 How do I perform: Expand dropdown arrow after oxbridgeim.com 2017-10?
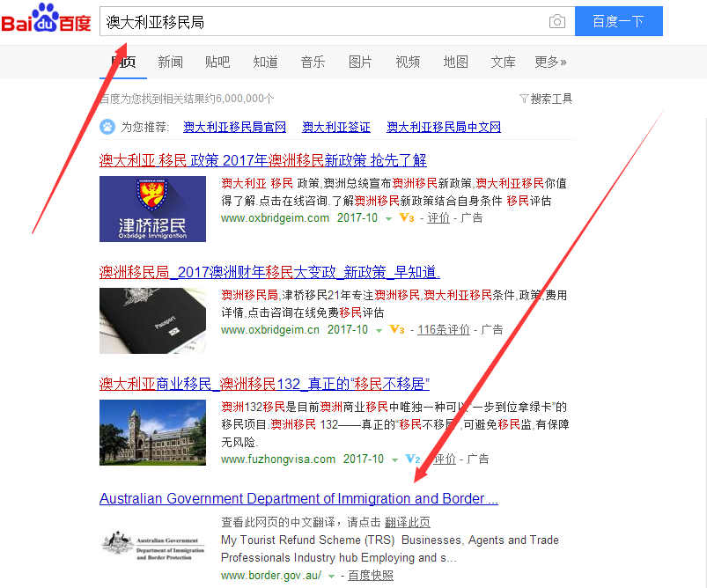388,218
